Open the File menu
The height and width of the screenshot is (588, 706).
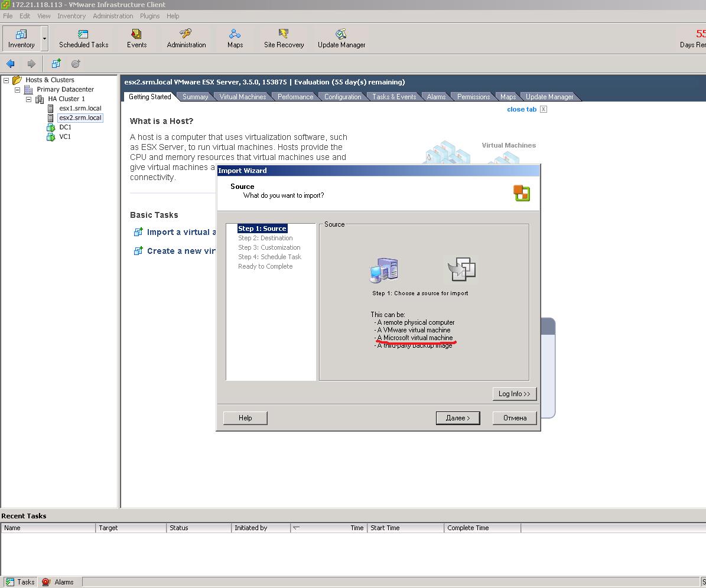[x=8, y=16]
